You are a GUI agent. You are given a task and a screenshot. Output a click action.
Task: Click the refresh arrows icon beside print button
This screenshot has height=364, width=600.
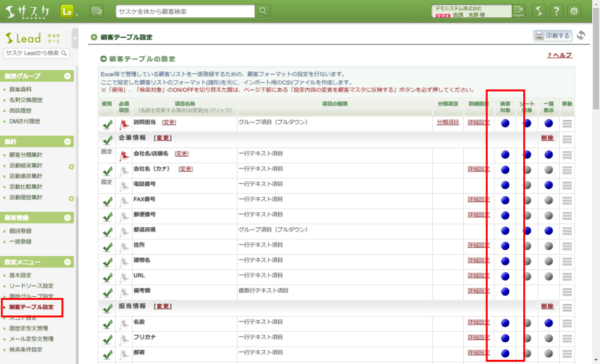(x=581, y=36)
